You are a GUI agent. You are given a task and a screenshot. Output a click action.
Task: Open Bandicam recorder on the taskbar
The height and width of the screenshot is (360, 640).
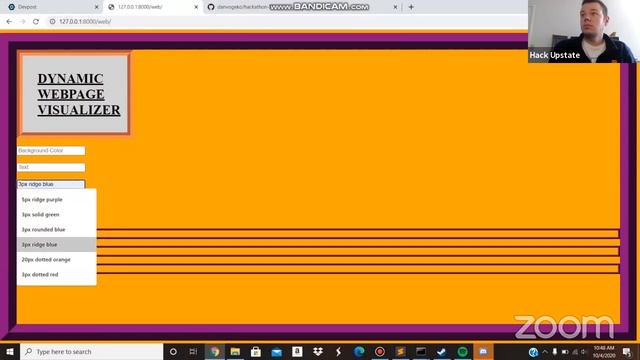[x=380, y=351]
